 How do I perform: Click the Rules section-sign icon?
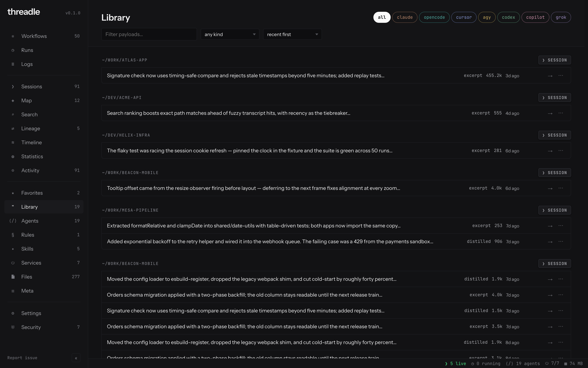tap(13, 235)
